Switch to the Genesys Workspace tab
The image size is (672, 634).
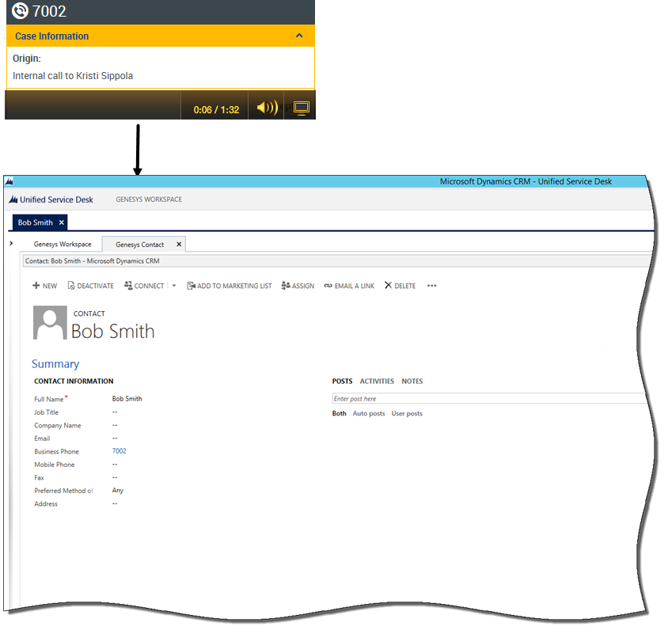[x=62, y=245]
